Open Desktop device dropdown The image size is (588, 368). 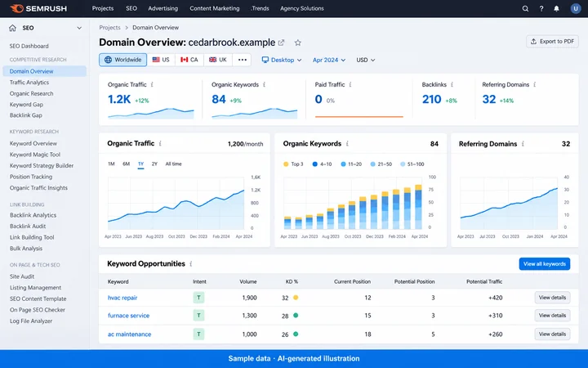282,60
